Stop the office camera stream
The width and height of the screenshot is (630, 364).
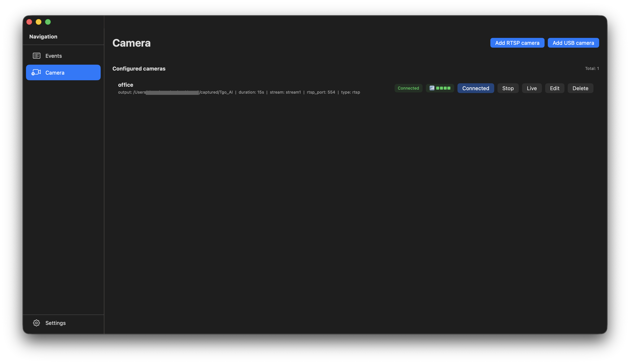tap(508, 88)
